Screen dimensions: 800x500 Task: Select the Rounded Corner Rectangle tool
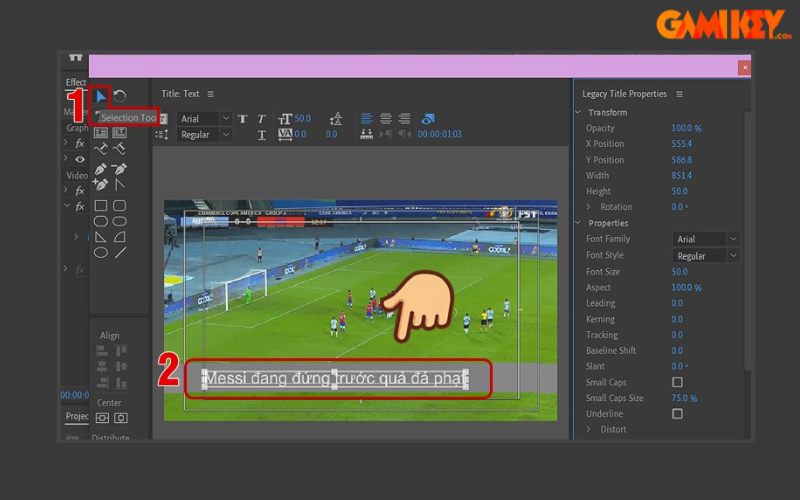point(119,206)
